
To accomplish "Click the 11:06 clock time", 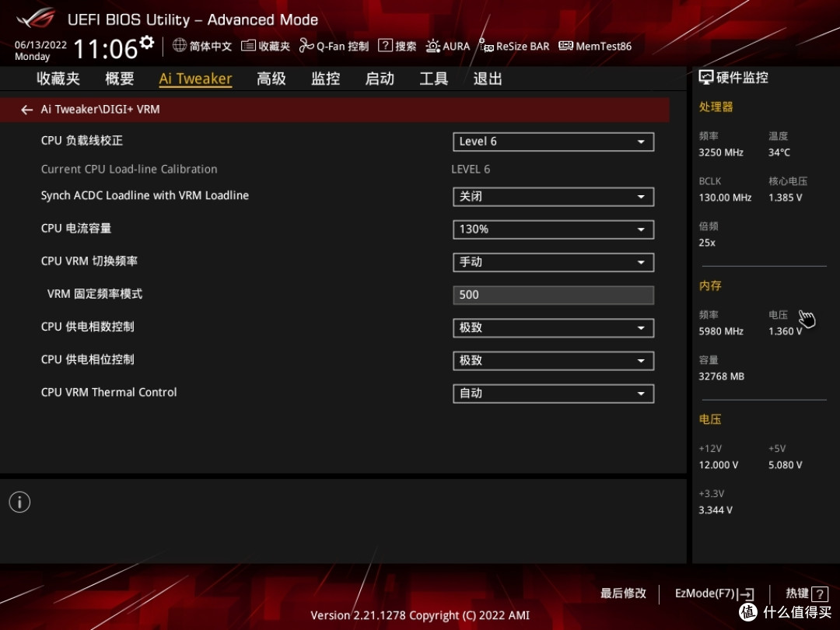I will pos(106,49).
